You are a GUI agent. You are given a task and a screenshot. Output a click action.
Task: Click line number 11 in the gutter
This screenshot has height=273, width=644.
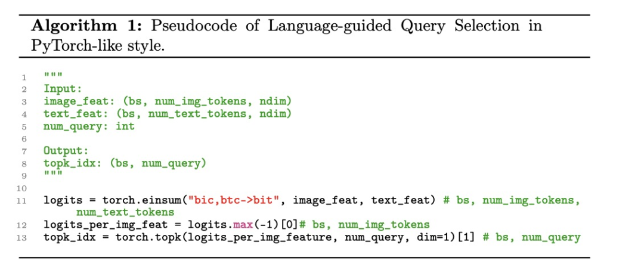(x=22, y=201)
